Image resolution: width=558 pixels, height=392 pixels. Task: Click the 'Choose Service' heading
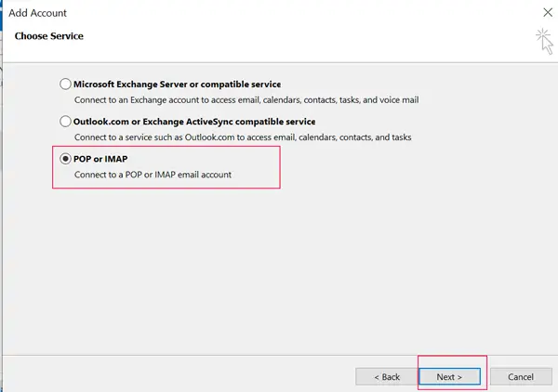pyautogui.click(x=49, y=36)
